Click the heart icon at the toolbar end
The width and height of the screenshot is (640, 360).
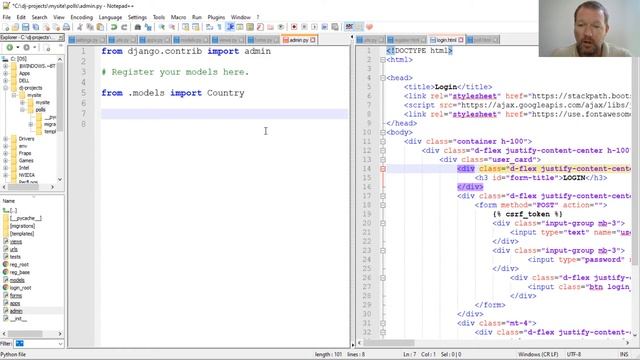(x=369, y=27)
